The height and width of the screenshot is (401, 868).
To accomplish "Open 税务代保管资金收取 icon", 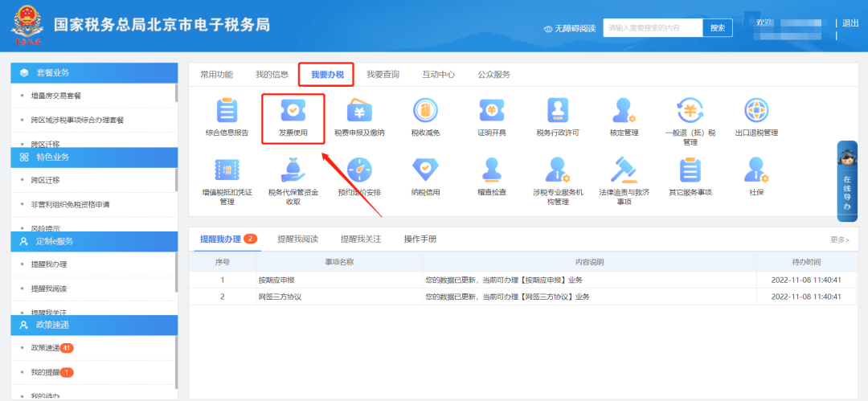I will point(293,170).
